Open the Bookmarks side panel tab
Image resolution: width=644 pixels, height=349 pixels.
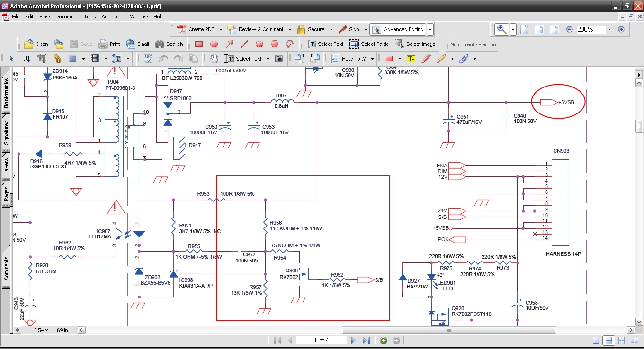coord(6,93)
